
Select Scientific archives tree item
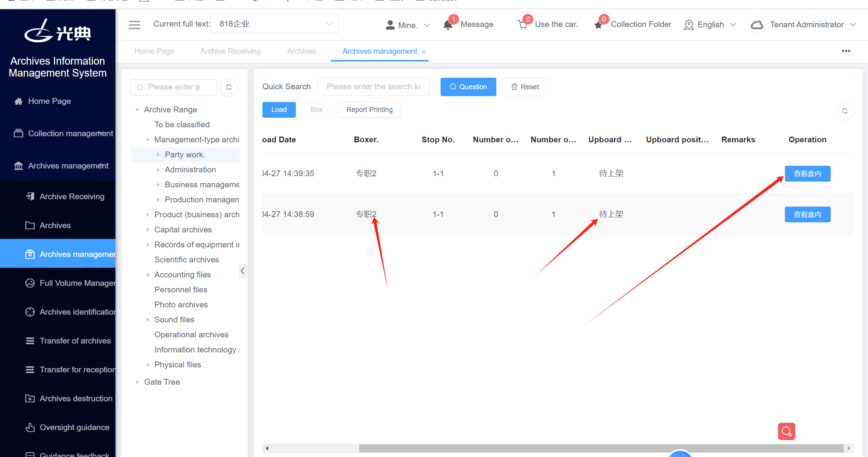click(187, 260)
